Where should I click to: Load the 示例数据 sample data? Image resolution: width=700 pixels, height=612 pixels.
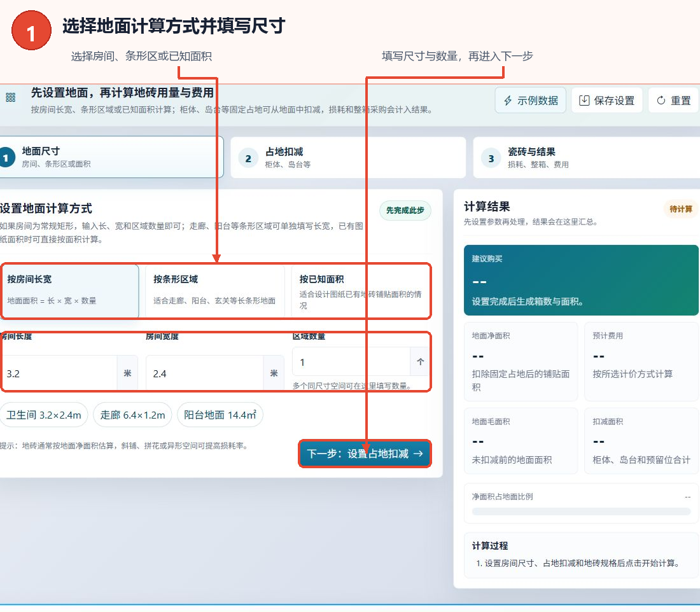point(530,101)
